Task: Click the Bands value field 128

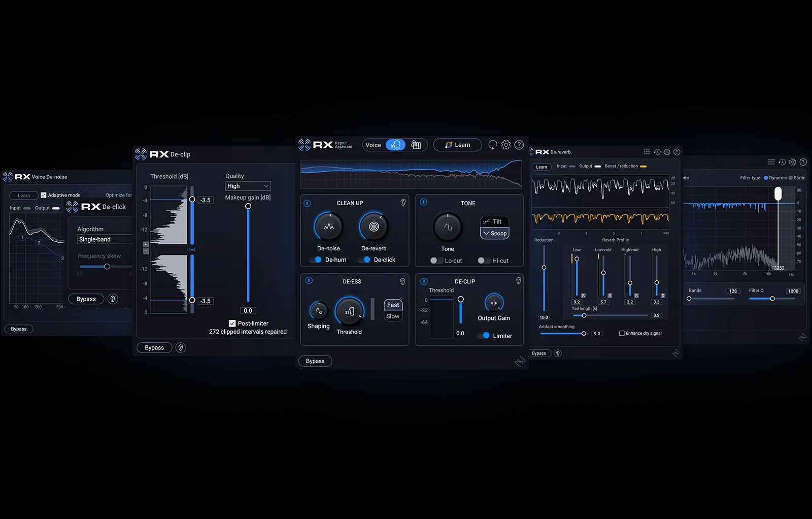Action: (733, 291)
